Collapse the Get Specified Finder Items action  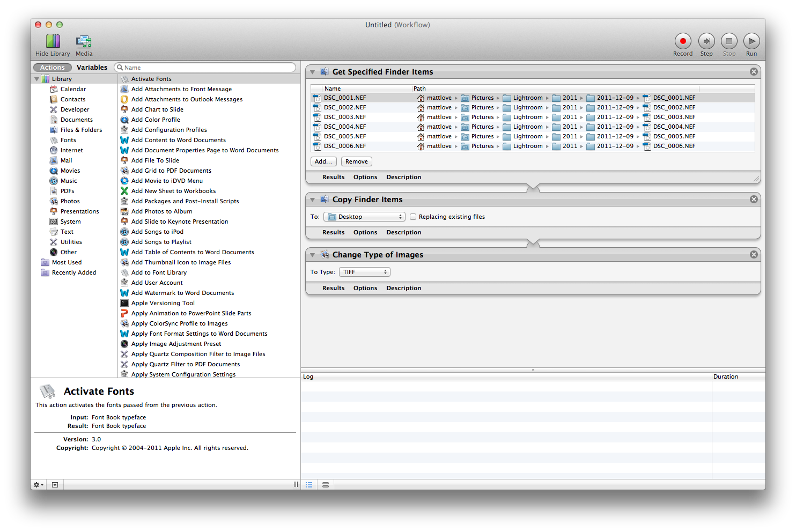(x=312, y=72)
